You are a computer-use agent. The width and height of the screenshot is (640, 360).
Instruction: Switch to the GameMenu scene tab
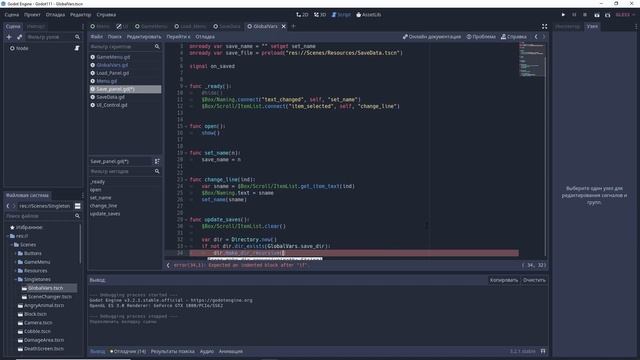point(151,26)
